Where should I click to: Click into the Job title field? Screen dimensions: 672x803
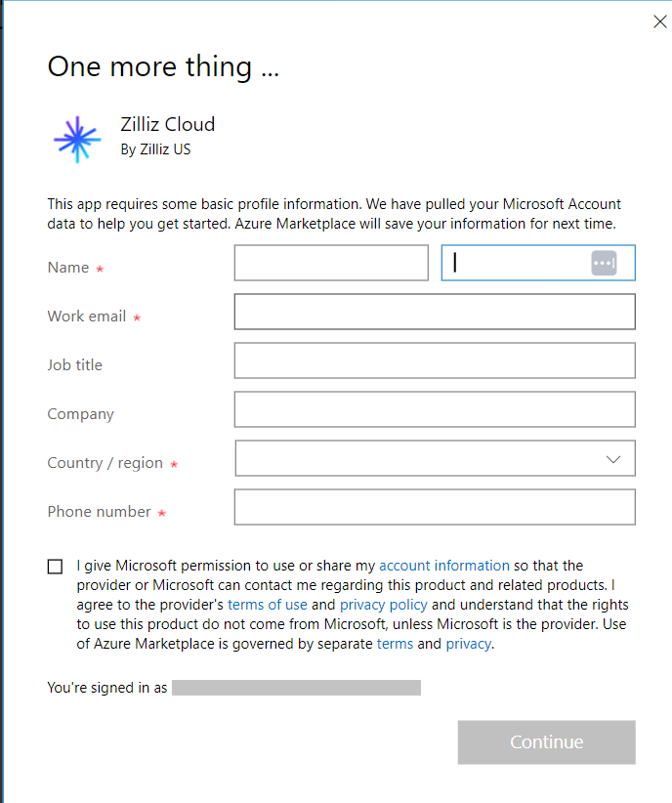[435, 360]
